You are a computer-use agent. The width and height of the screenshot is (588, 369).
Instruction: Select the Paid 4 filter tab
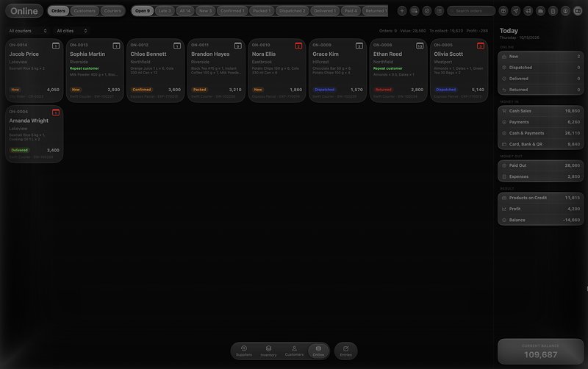[x=351, y=11]
